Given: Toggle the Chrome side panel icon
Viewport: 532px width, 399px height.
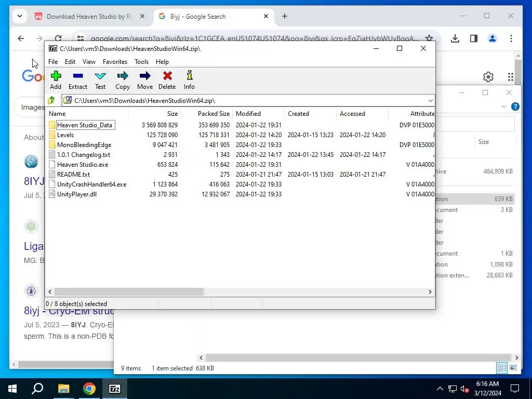Looking at the screenshot, I should click(x=474, y=38).
